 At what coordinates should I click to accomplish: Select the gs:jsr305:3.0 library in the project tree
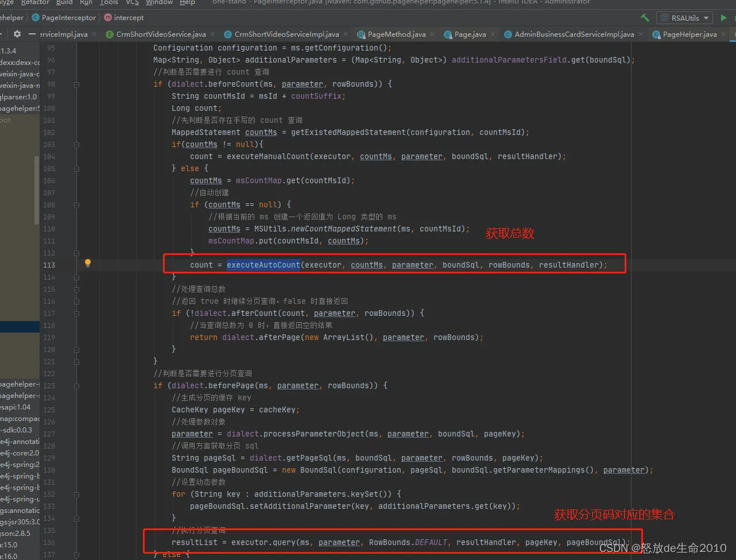pos(20,522)
